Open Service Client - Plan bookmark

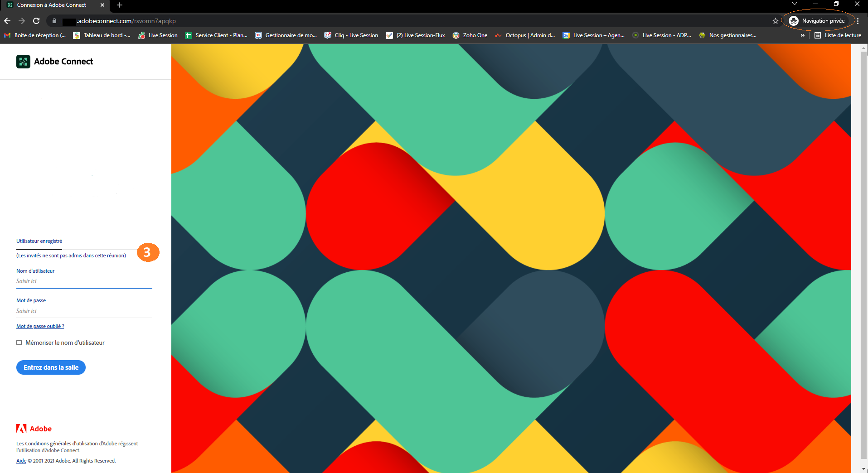pyautogui.click(x=216, y=35)
